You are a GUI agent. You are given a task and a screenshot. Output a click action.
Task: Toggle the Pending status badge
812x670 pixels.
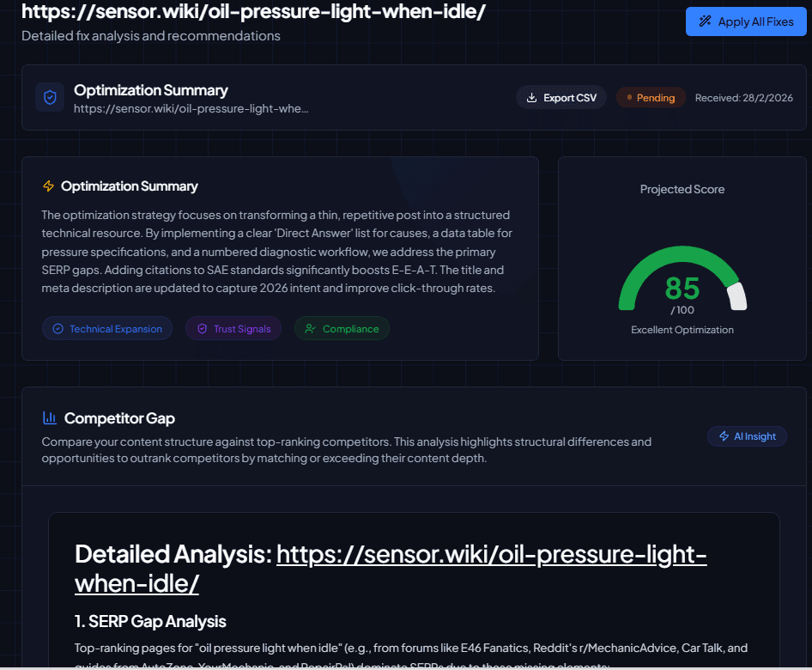(x=651, y=97)
